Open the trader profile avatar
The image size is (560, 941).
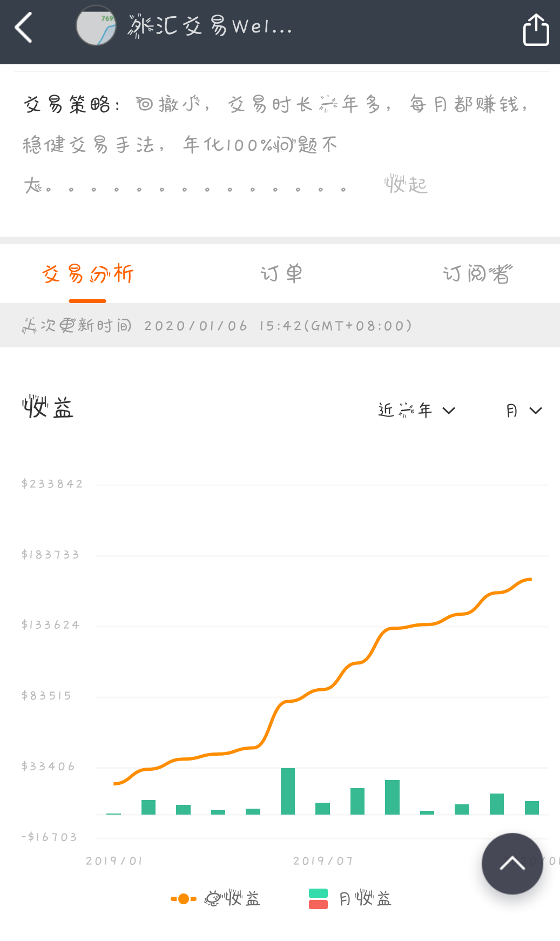96,25
